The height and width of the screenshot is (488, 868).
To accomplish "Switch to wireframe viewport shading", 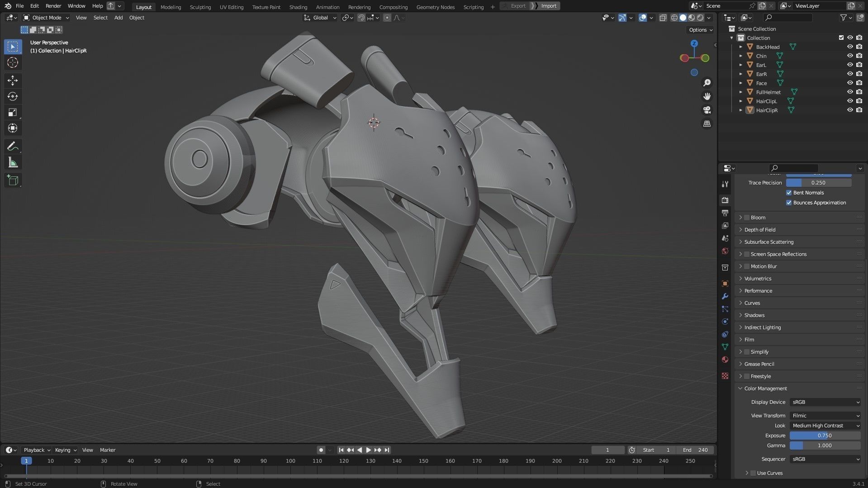I will (674, 18).
